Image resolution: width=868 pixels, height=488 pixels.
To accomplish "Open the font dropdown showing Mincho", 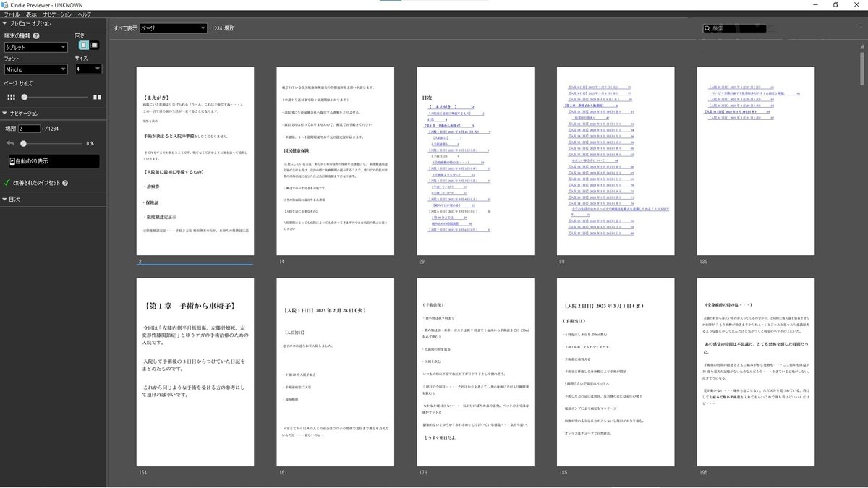I will coord(35,69).
